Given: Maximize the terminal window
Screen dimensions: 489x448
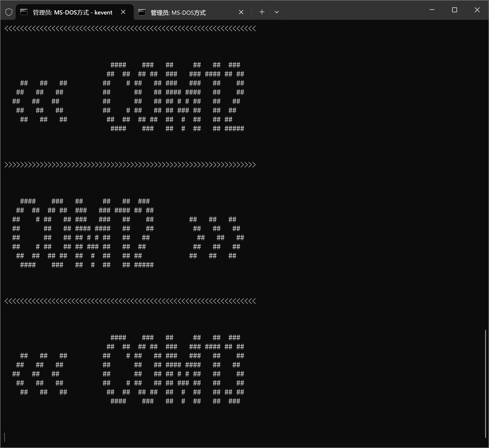Looking at the screenshot, I should (455, 10).
